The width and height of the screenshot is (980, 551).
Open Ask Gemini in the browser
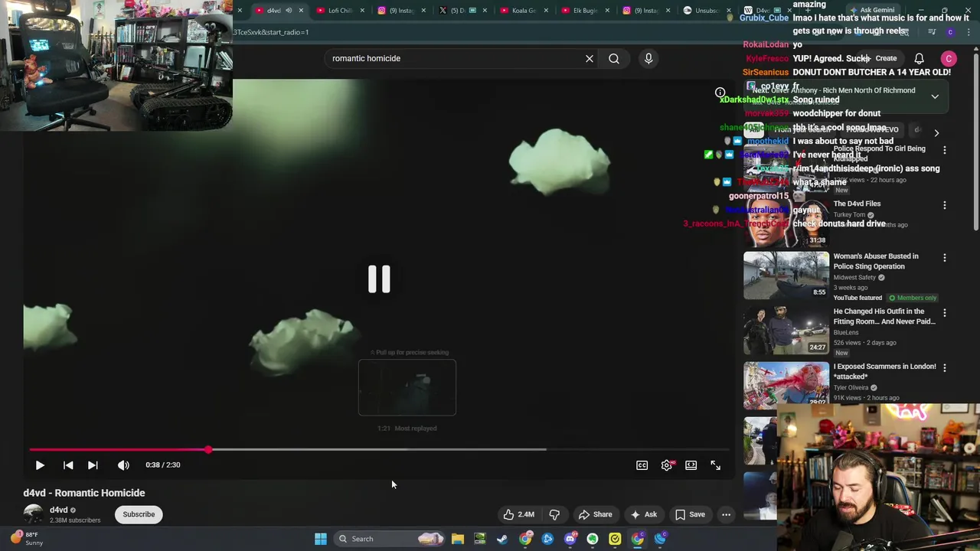(x=871, y=10)
